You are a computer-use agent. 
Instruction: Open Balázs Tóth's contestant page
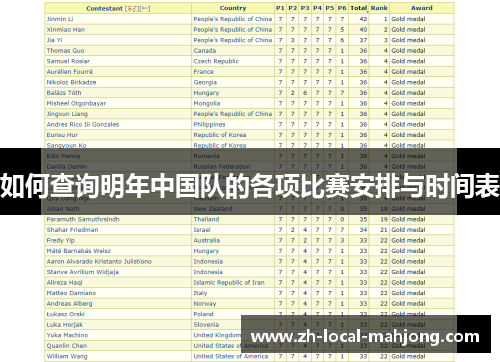tap(64, 93)
